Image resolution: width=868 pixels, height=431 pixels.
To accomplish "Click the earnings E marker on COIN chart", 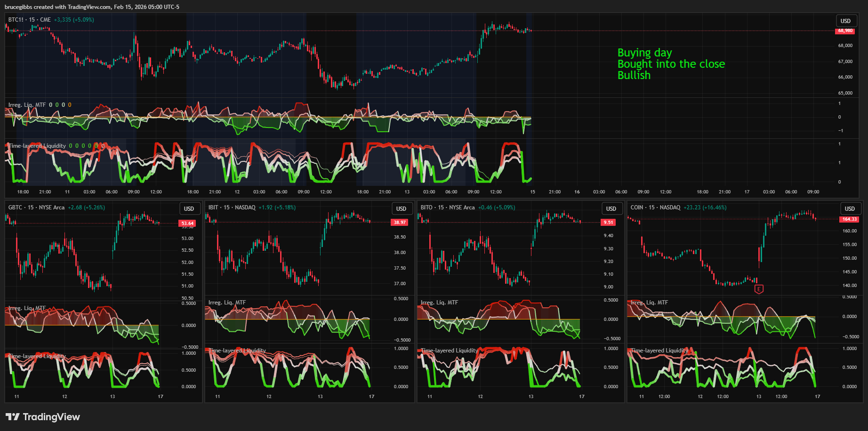I will click(x=758, y=289).
